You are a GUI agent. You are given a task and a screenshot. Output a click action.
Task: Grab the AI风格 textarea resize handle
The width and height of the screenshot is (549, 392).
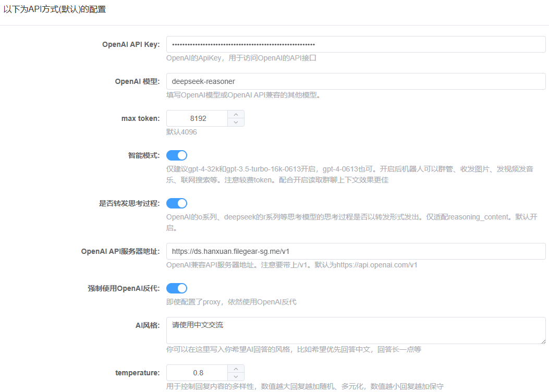tap(543, 341)
